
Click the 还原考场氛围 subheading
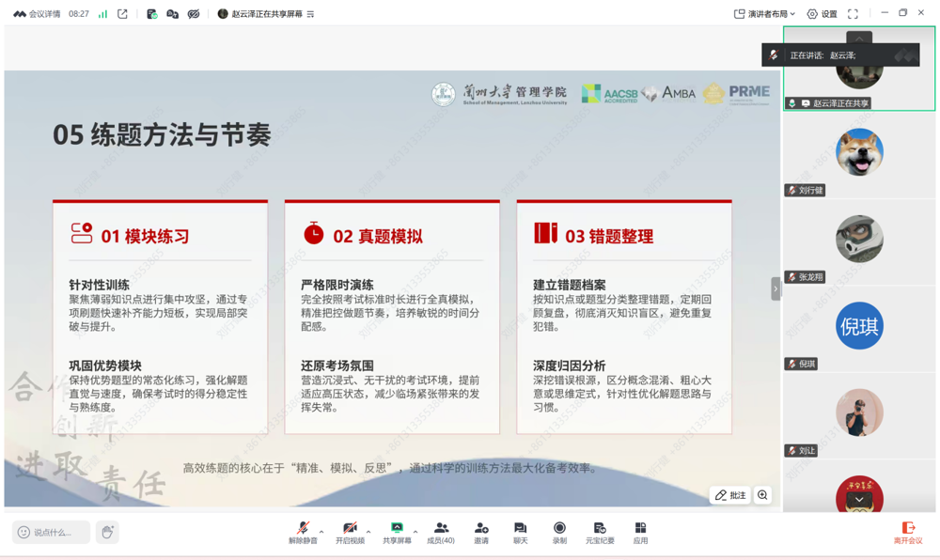(x=337, y=366)
